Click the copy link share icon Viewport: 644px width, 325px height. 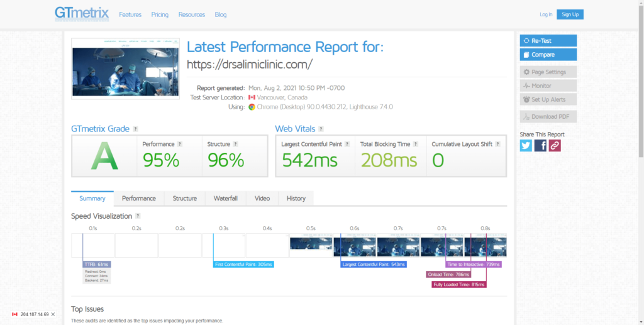point(554,146)
